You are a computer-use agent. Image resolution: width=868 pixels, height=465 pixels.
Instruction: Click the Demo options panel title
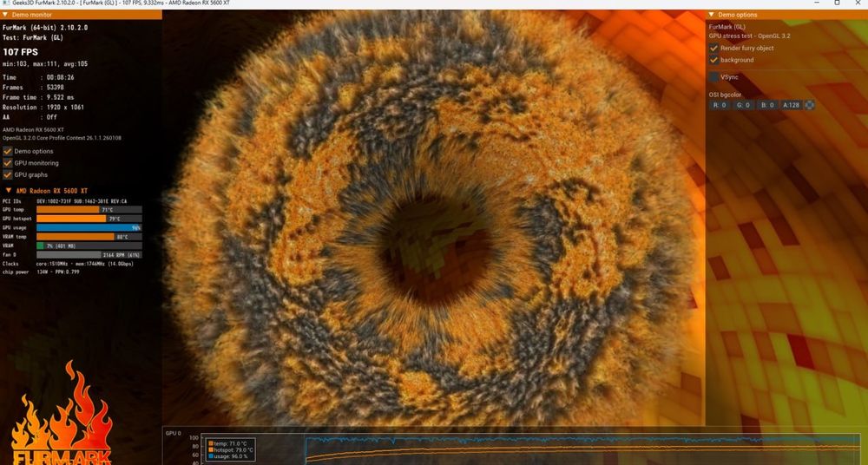737,15
